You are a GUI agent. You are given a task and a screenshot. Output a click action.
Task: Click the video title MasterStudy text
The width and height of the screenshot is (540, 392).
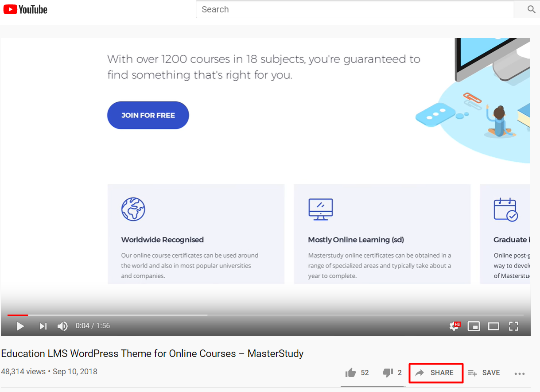click(x=152, y=353)
